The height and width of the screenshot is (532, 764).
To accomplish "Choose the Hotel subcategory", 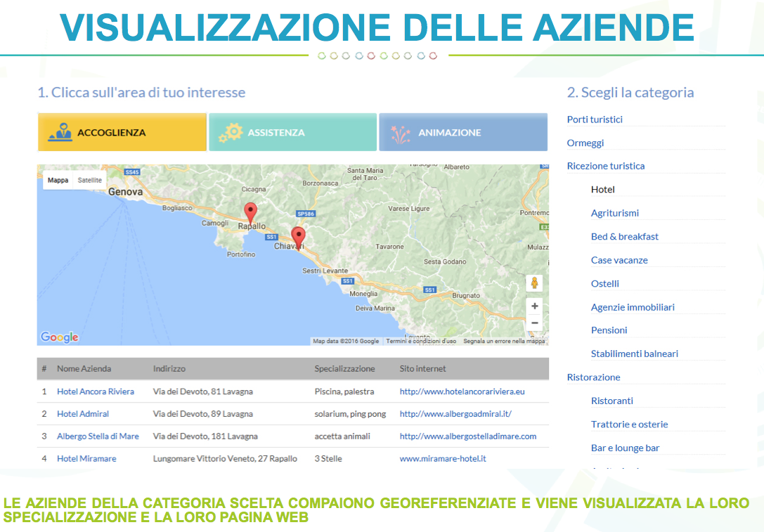I will click(603, 190).
